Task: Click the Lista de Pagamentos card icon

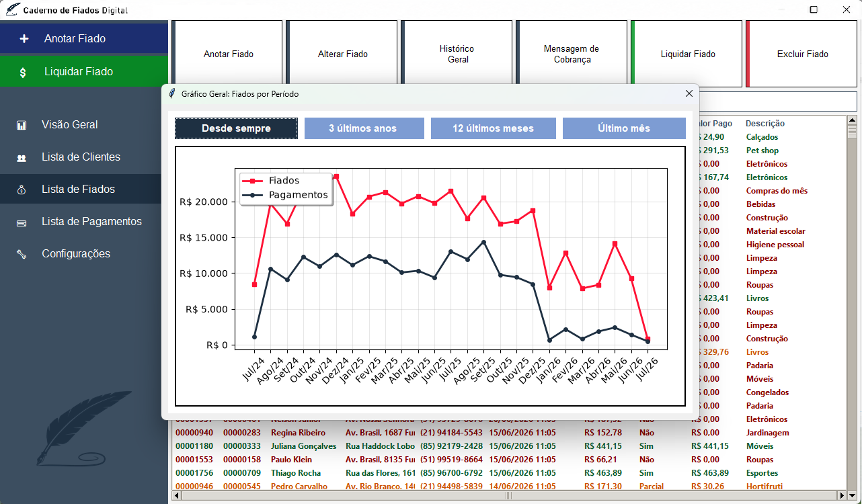Action: (x=22, y=222)
